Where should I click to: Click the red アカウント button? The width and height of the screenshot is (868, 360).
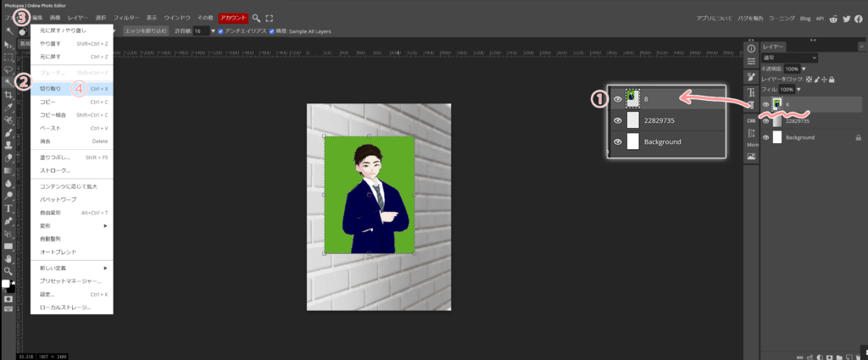pyautogui.click(x=233, y=17)
